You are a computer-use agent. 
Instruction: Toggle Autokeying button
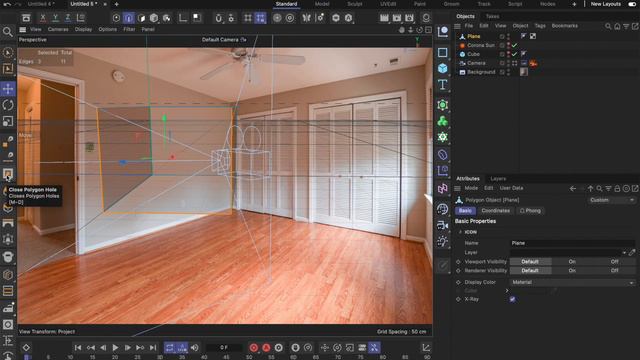point(266,347)
